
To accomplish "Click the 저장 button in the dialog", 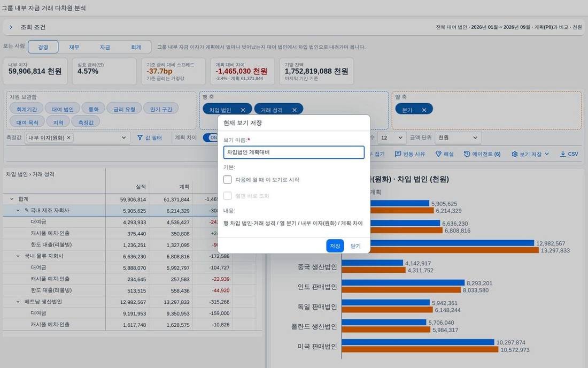I will pyautogui.click(x=335, y=246).
